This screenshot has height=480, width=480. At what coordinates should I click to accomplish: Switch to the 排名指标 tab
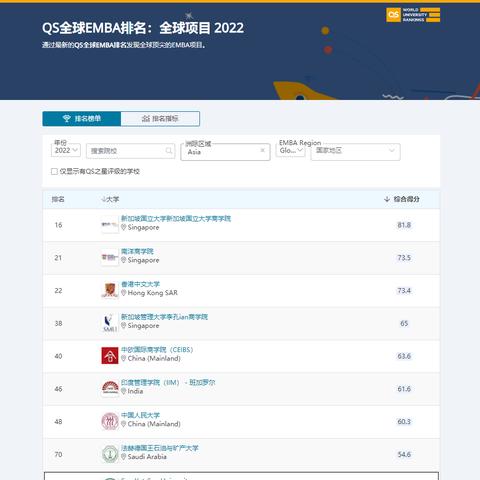[160, 119]
